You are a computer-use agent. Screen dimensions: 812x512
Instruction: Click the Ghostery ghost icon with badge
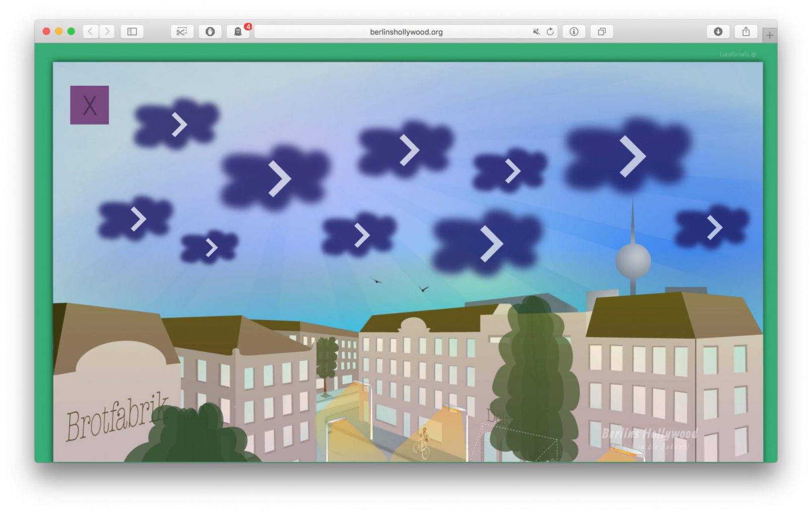238,32
